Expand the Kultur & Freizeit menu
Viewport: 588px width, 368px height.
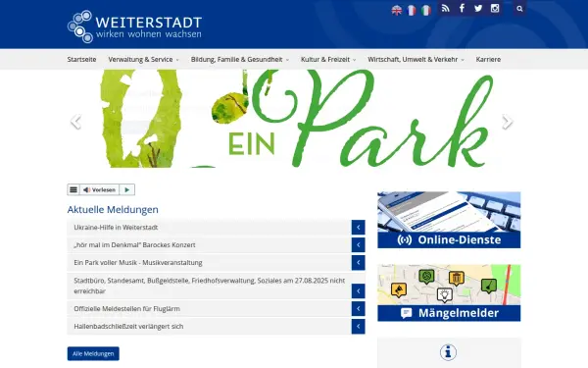click(x=328, y=59)
